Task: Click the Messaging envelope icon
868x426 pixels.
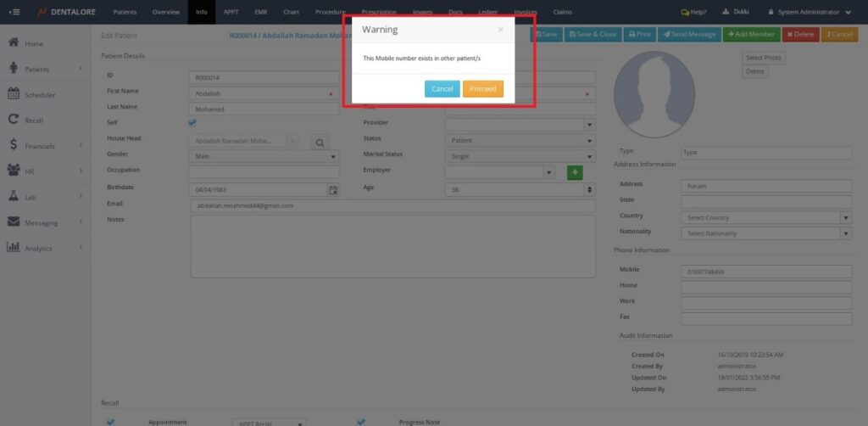Action: [x=14, y=222]
